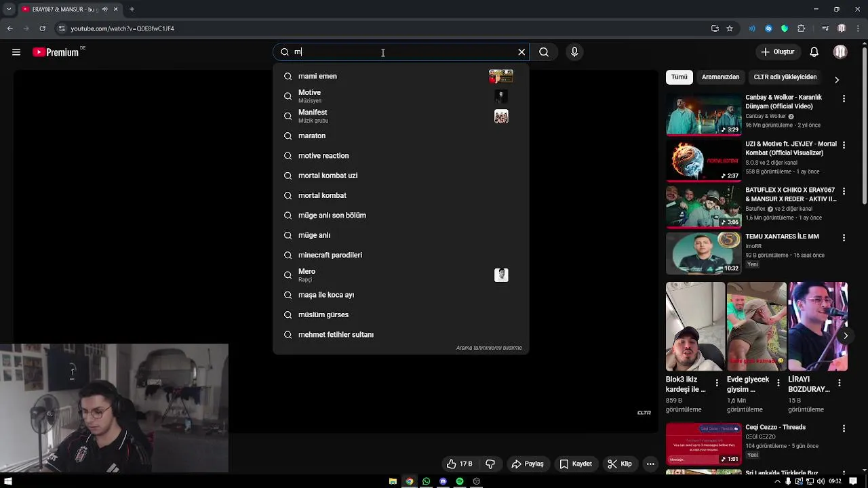Screen dimensions: 868x488
Task: Bookmark page with star icon
Action: (730, 28)
